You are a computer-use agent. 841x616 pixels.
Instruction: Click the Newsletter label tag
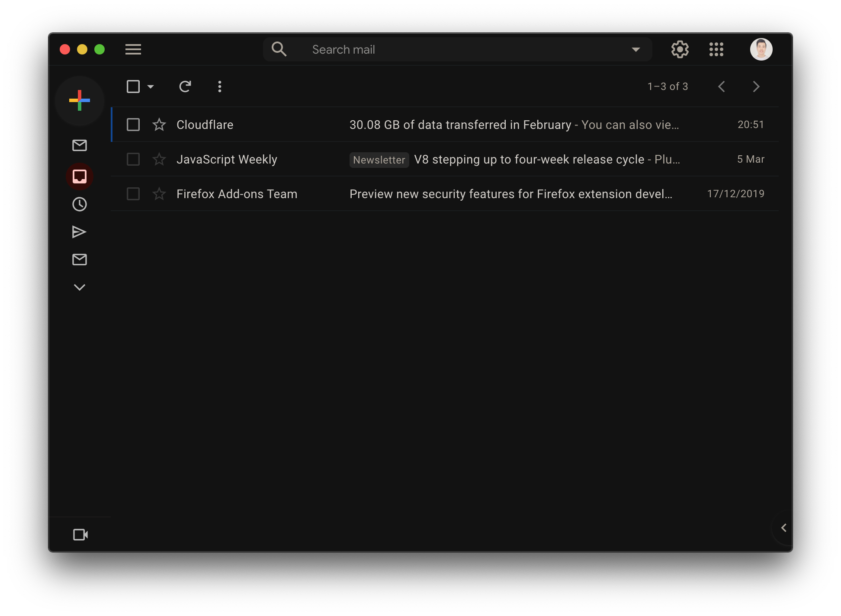click(x=379, y=160)
